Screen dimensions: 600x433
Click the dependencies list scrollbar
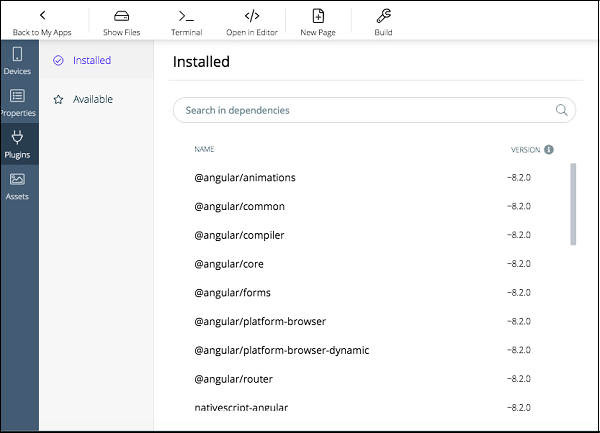click(x=573, y=204)
